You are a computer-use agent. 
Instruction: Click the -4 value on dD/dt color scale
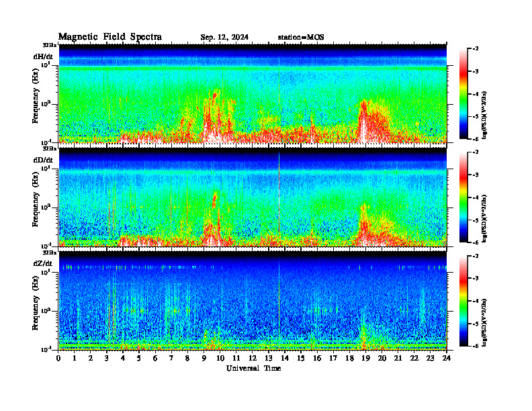(476, 197)
